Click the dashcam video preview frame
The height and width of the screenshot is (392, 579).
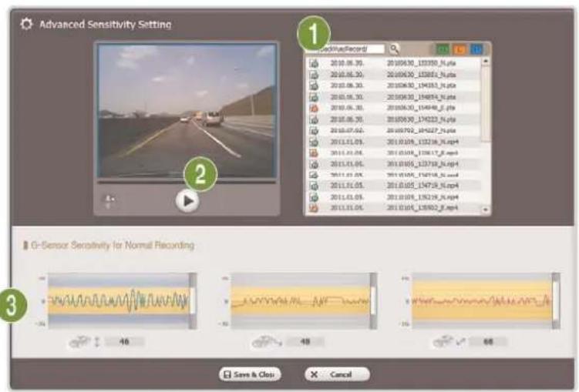[x=187, y=111]
